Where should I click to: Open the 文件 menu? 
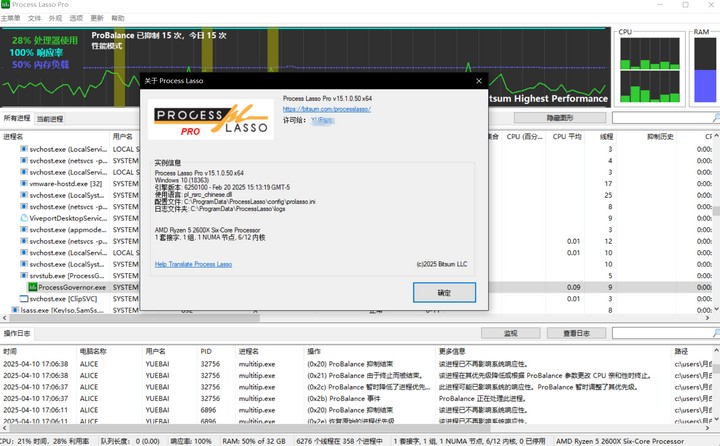pos(34,18)
